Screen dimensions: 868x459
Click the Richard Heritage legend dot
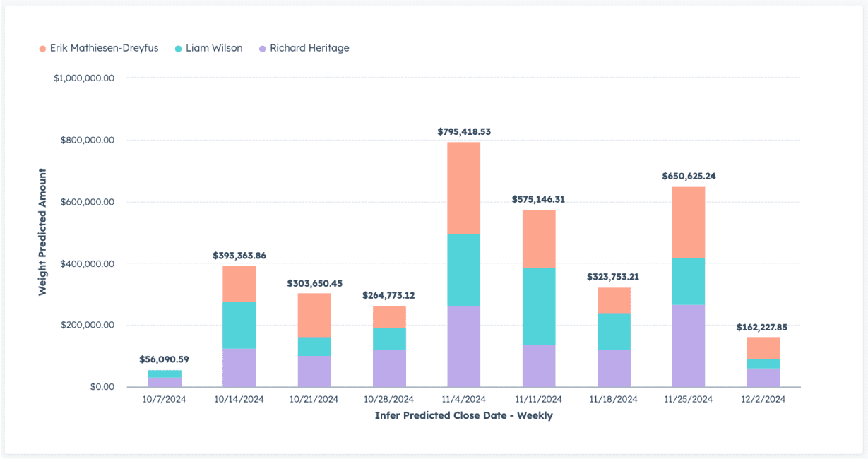pos(261,47)
